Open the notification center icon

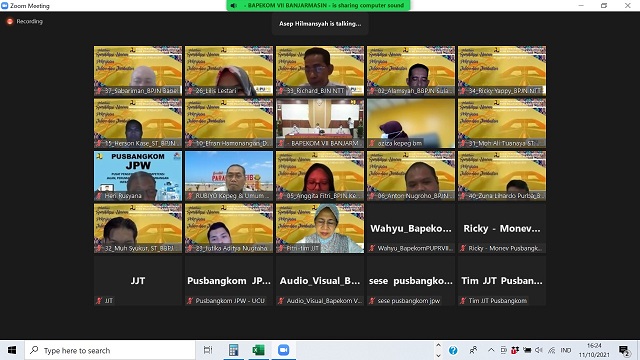[x=623, y=350]
